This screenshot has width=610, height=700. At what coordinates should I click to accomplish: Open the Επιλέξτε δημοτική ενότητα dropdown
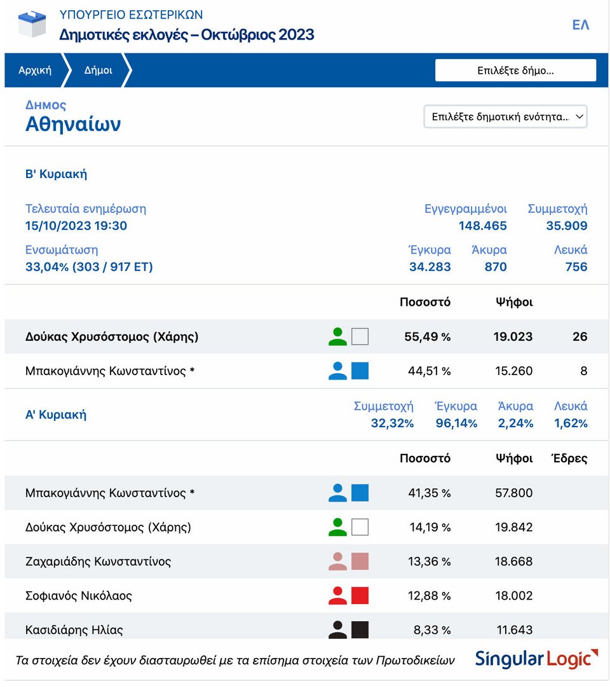click(x=505, y=116)
